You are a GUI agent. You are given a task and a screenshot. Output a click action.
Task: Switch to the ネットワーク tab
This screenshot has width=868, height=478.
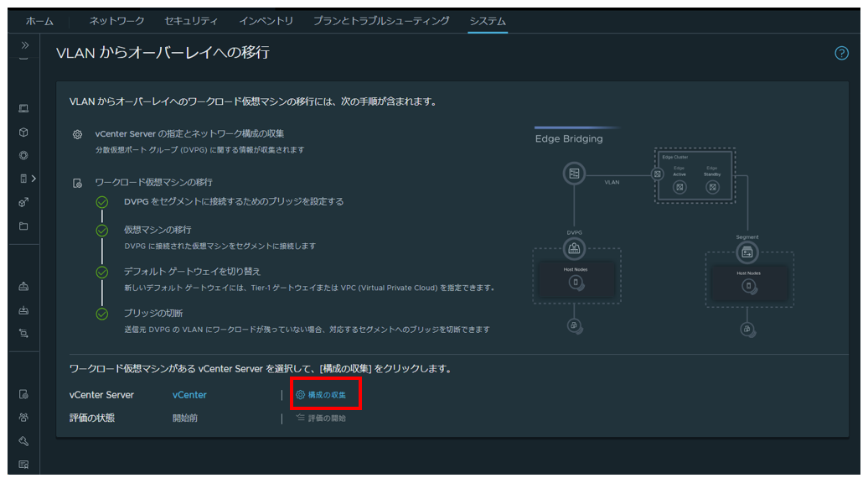click(x=116, y=21)
